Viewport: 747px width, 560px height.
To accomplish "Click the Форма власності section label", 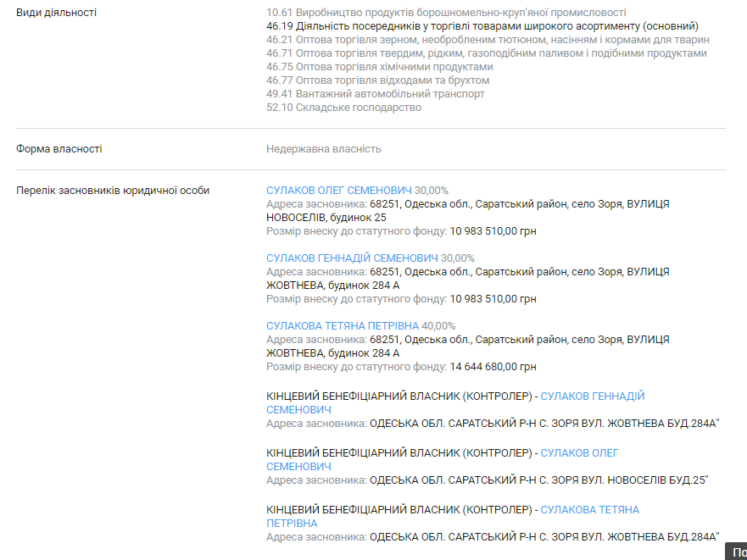I will [59, 149].
